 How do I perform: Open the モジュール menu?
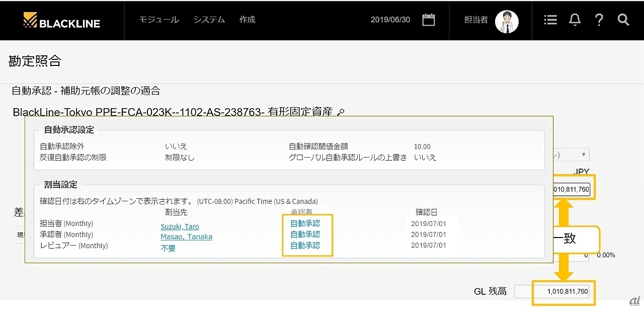click(x=158, y=20)
